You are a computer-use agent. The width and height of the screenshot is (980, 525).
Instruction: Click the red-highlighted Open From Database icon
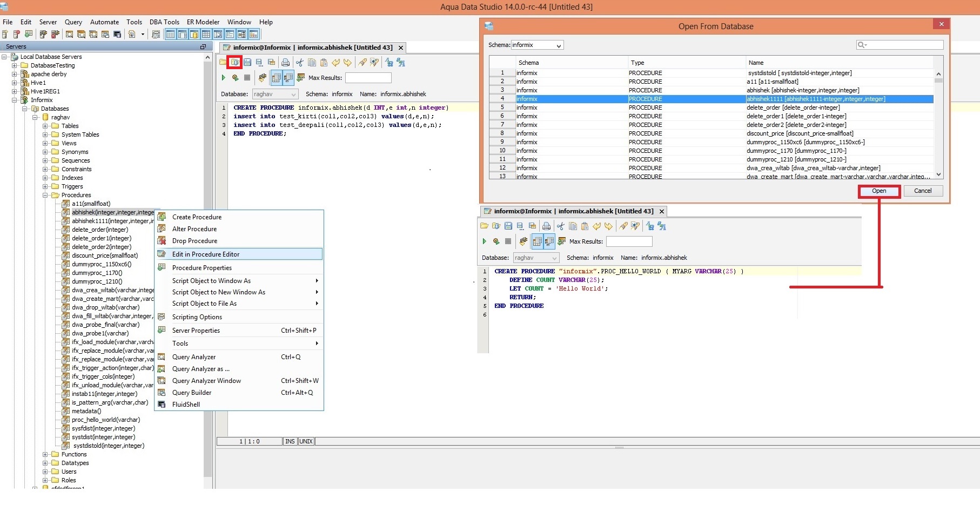click(234, 62)
